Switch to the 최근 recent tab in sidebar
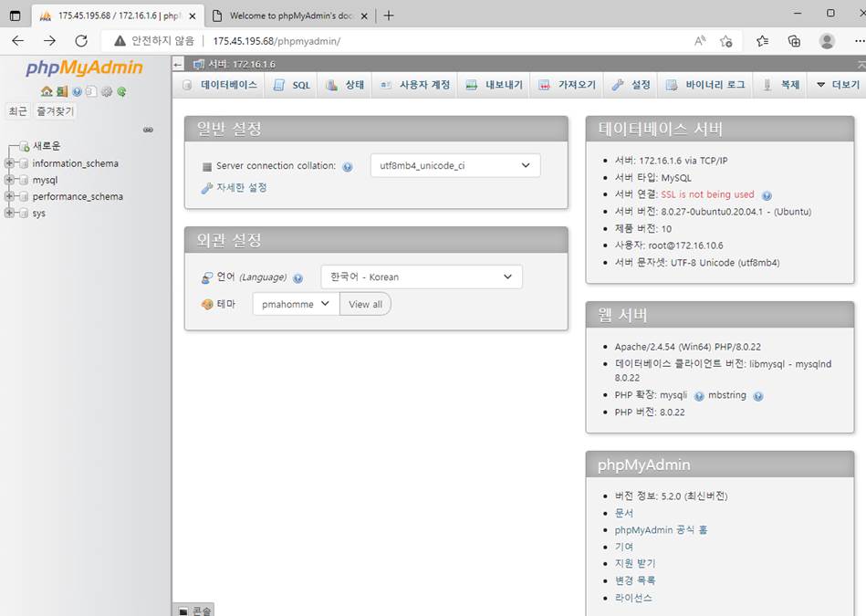This screenshot has height=616, width=866. tap(17, 111)
